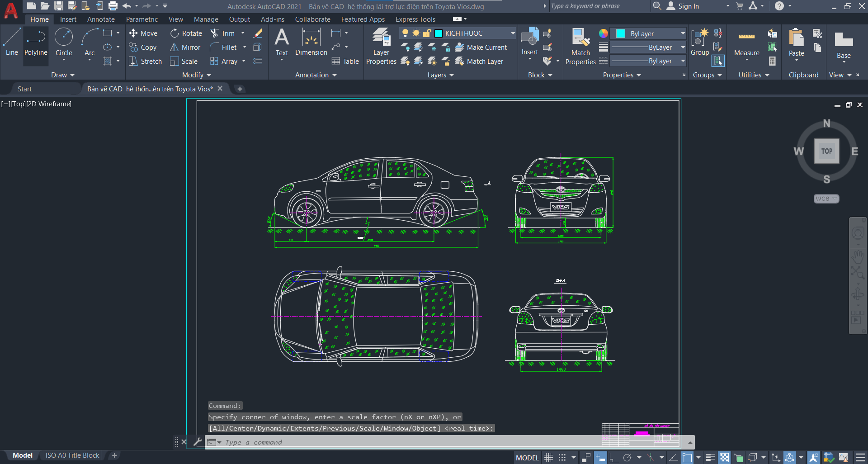Activate the Rotate command
The width and height of the screenshot is (868, 464).
click(186, 33)
